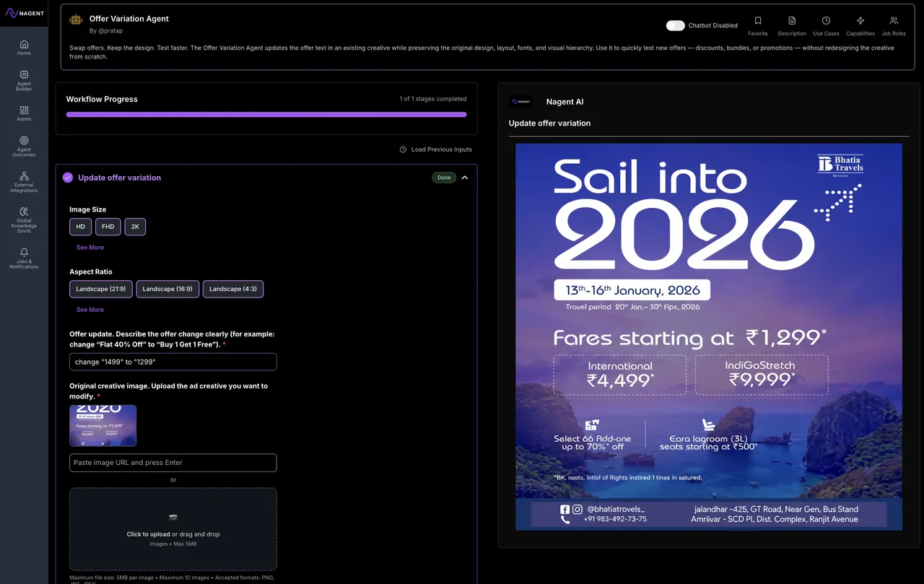Open the agent Description
This screenshot has width=924, height=584.
click(x=792, y=26)
